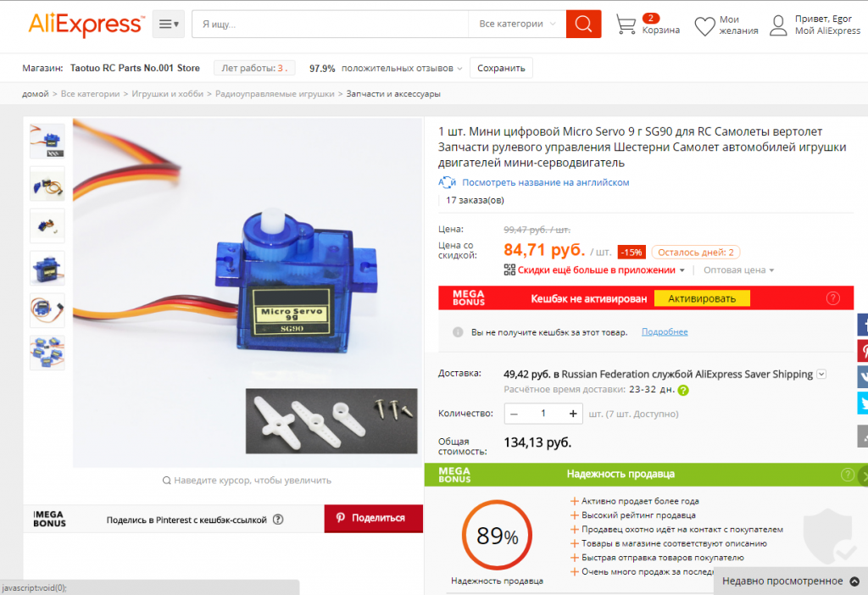Viewport: 868px width, 595px height.
Task: Click the 'Подробнее' cashback link
Action: [665, 331]
